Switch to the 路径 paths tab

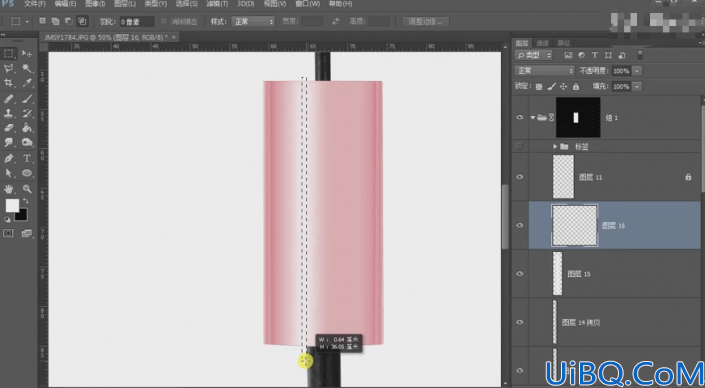point(563,43)
